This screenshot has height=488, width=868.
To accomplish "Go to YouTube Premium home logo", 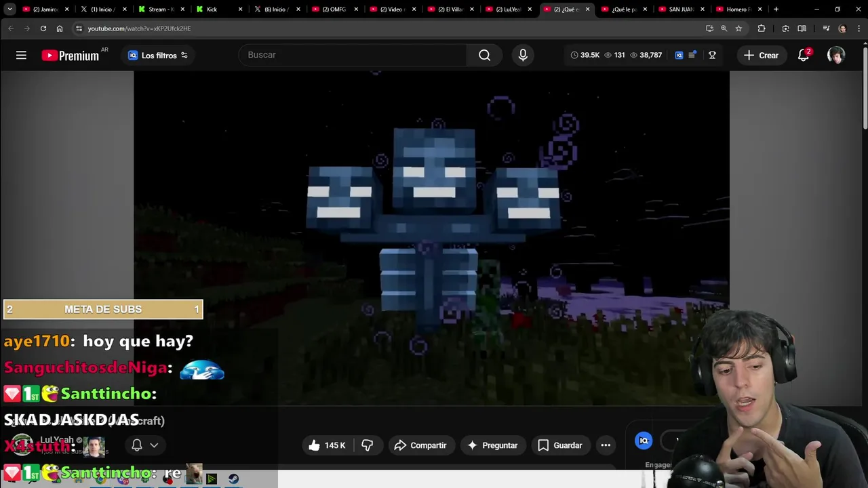I will click(71, 56).
